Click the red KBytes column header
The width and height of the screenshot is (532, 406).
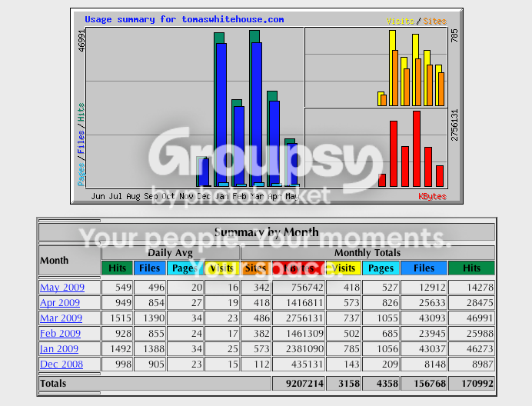click(x=298, y=268)
